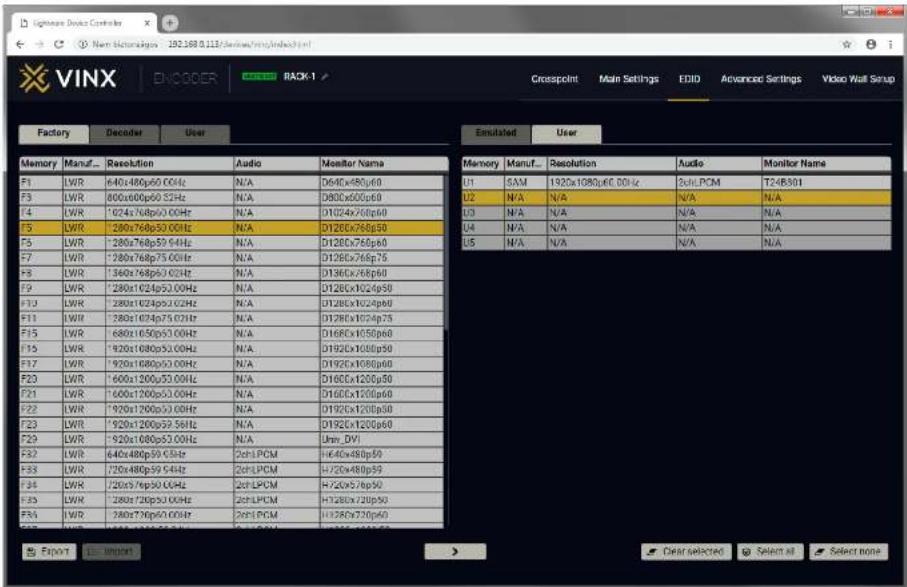Click the Clear selected button
Screen dimensions: 907x587
pyautogui.click(x=686, y=552)
